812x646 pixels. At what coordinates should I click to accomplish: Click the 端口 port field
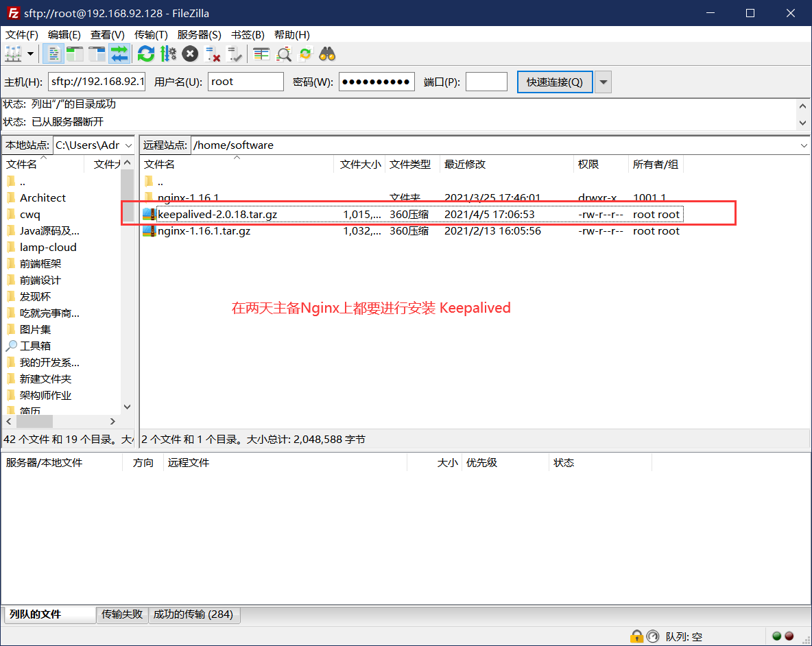pyautogui.click(x=486, y=82)
